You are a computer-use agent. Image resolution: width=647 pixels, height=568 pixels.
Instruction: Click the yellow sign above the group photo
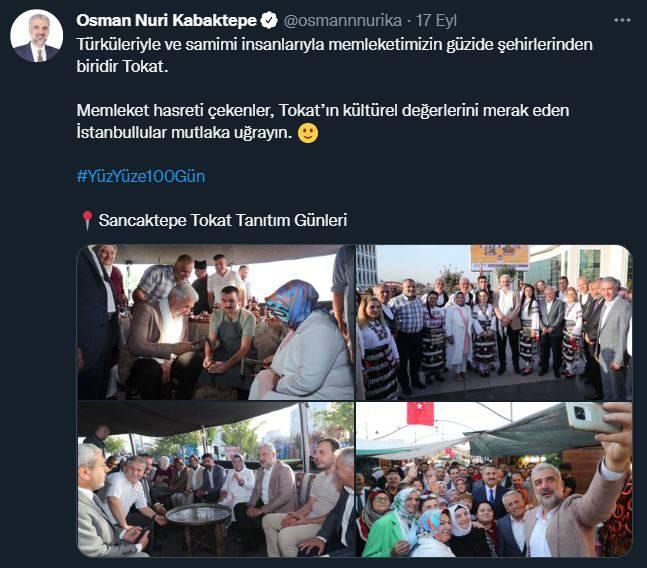pos(499,257)
